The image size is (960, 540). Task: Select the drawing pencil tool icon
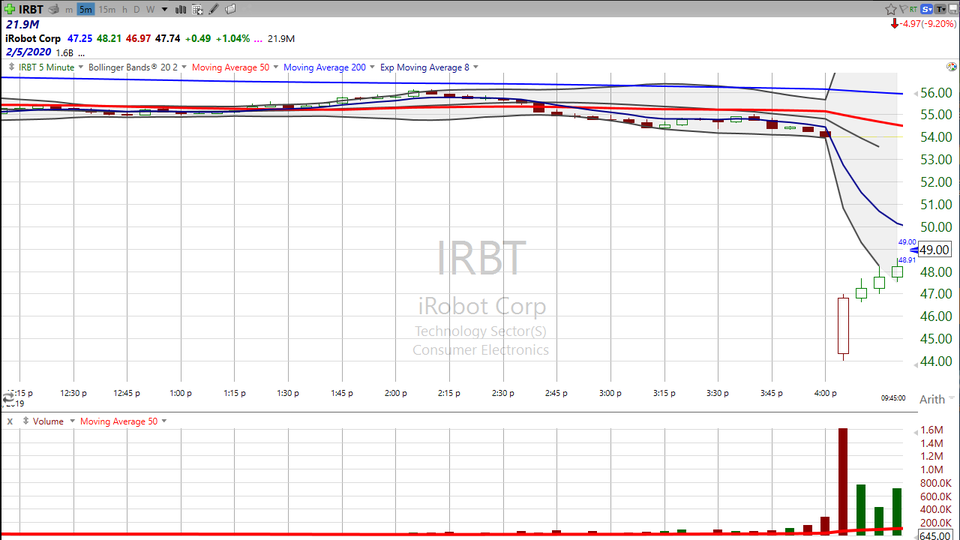[214, 9]
